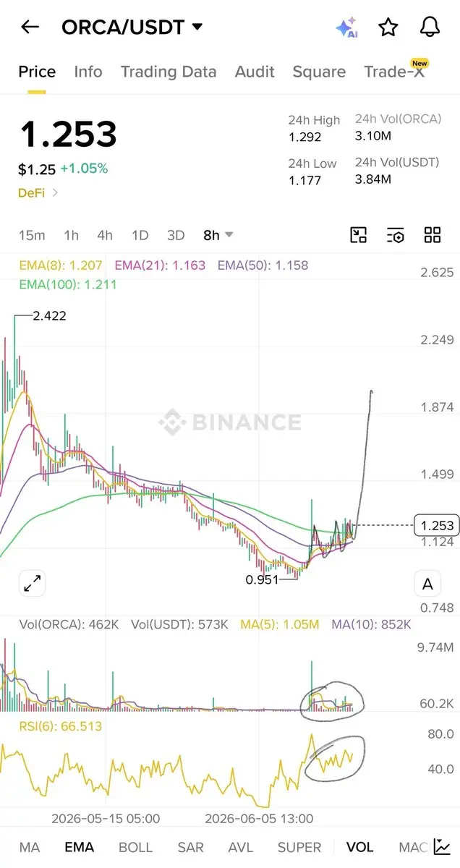Select the 1D timeframe
Viewport: 460px width, 868px height.
(x=140, y=235)
